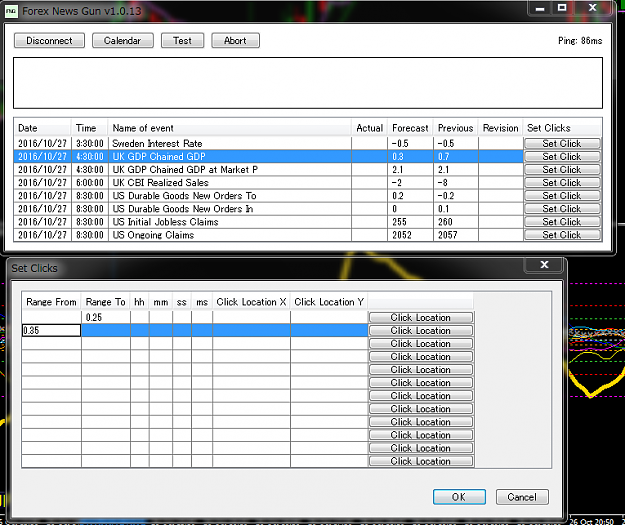Click the Forecast column header
Viewport: 625px width, 525px height.
(410, 128)
